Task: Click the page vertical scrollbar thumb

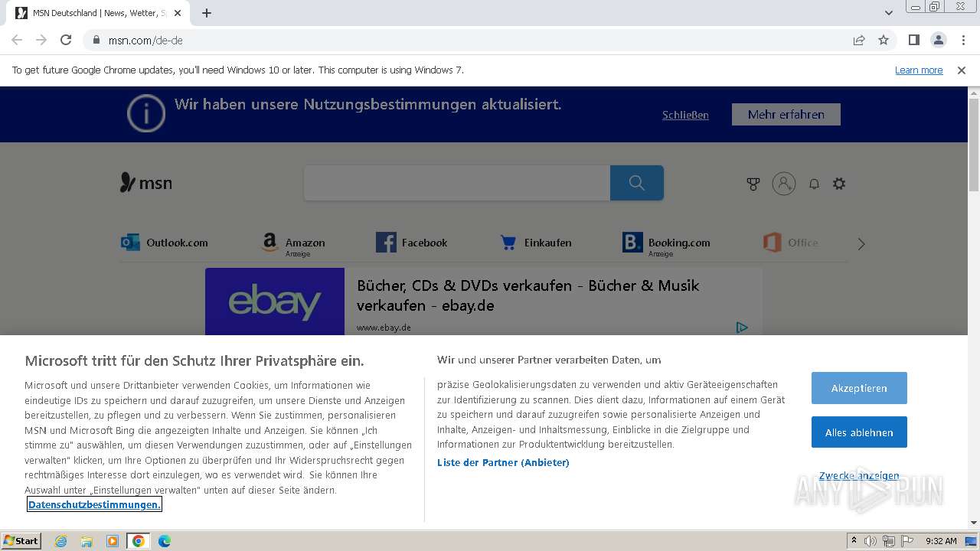Action: click(x=974, y=145)
